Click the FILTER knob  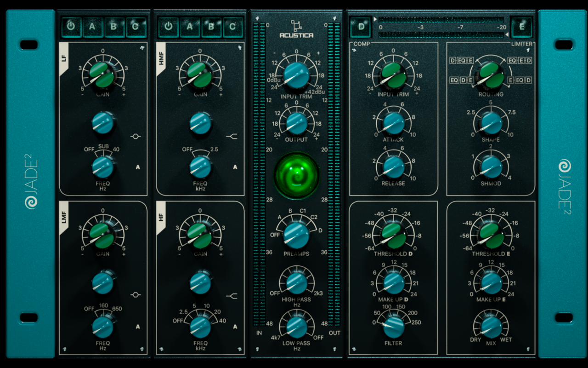(394, 327)
